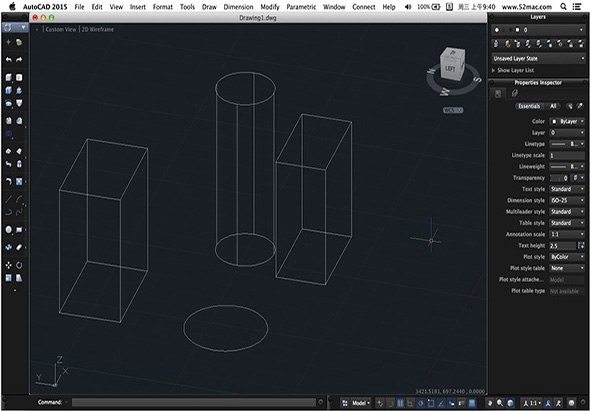Open the Model layout dropdown in status bar
590x411 pixels.
pyautogui.click(x=361, y=403)
